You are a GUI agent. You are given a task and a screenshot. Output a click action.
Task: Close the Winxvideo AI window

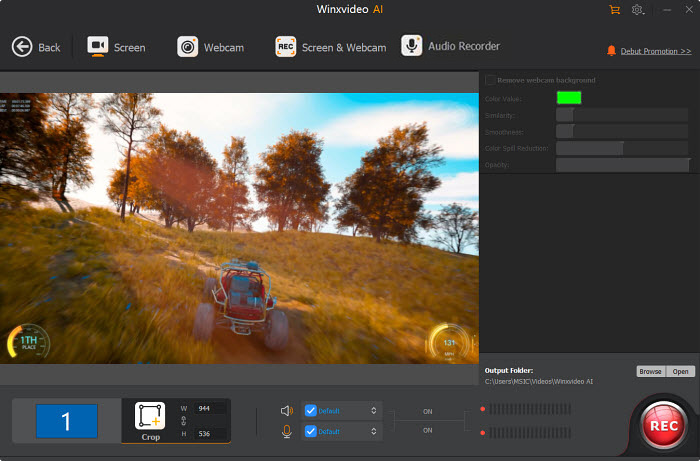689,9
